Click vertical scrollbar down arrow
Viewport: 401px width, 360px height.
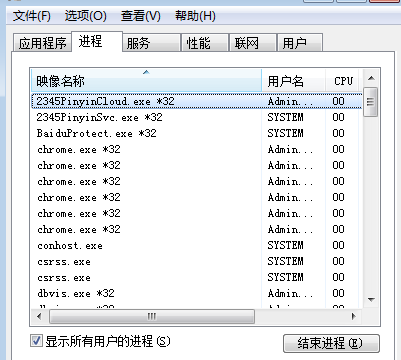[371, 299]
